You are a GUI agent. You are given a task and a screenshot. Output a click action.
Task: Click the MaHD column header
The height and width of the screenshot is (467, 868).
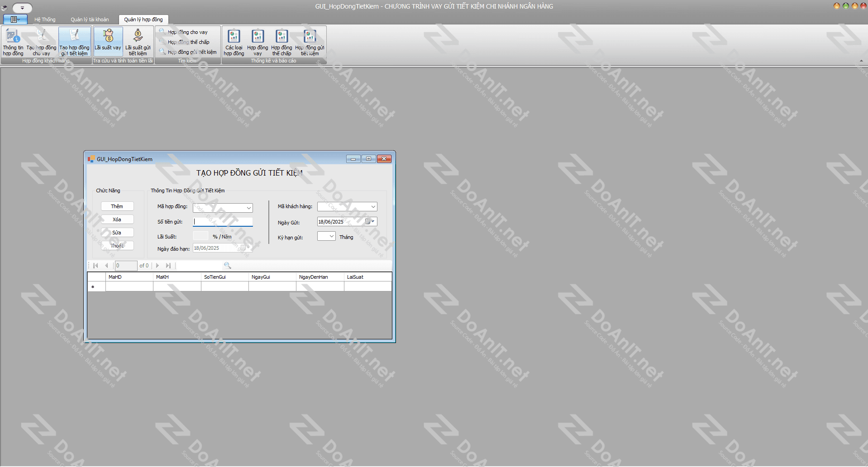(x=129, y=277)
